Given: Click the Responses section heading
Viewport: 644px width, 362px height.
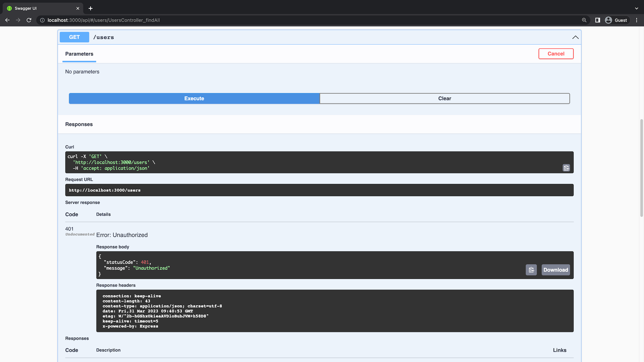Looking at the screenshot, I should click(x=79, y=124).
